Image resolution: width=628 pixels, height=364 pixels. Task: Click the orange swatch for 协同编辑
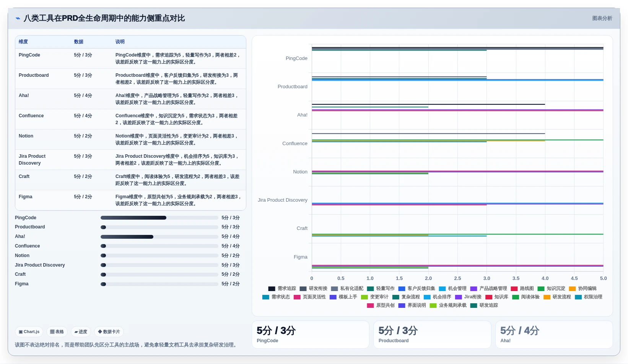click(x=572, y=289)
